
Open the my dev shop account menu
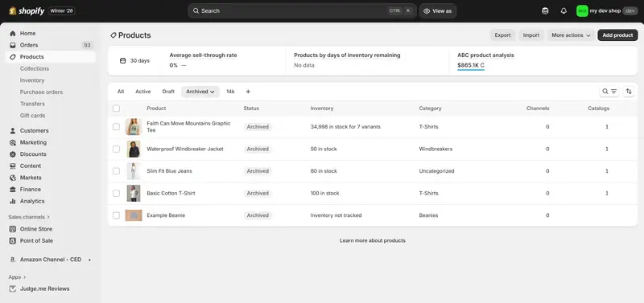607,11
